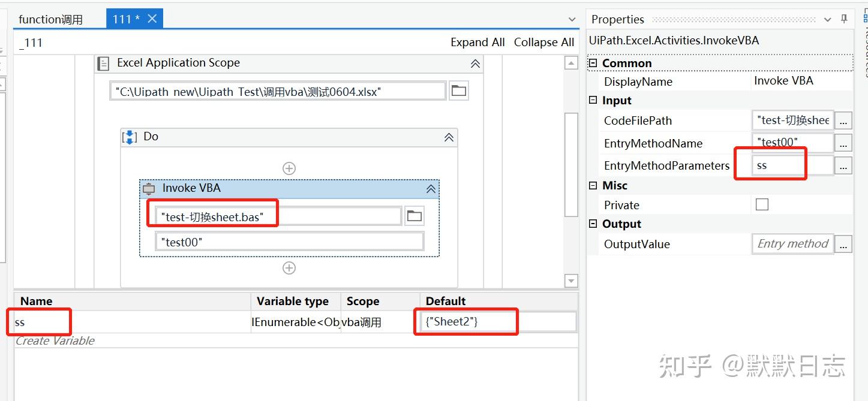This screenshot has width=868, height=401.
Task: Toggle the Private checkbox
Action: click(761, 204)
